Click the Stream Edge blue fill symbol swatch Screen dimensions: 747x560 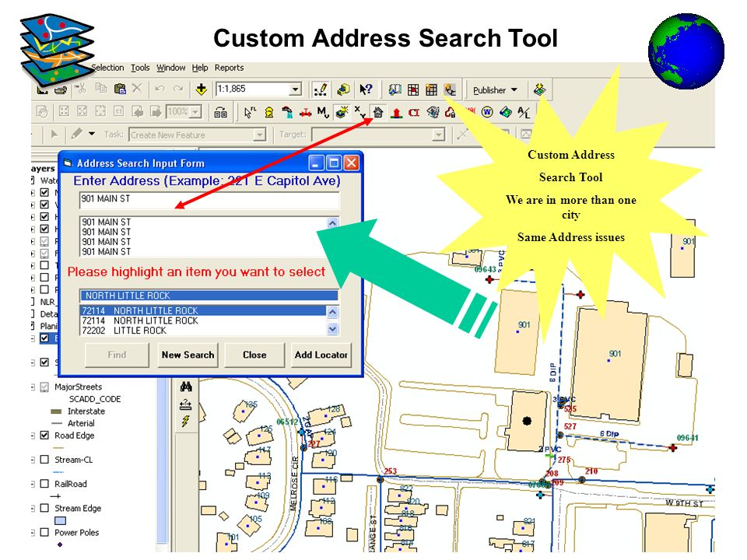tap(60, 520)
